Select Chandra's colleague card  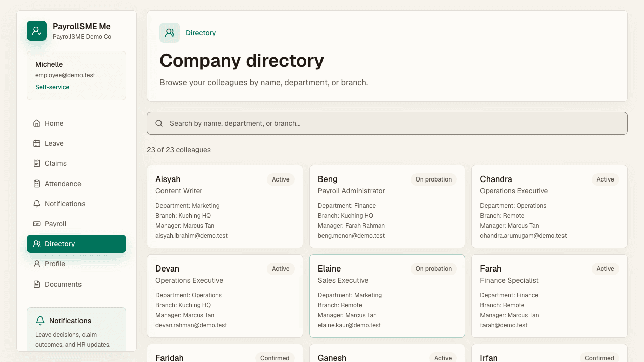(x=549, y=207)
